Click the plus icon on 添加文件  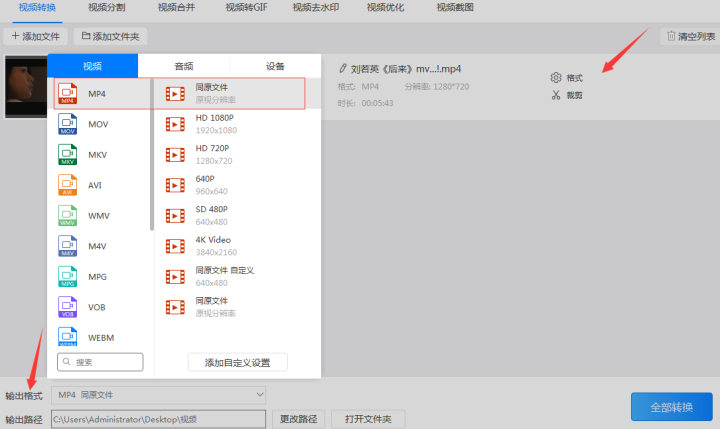click(15, 36)
